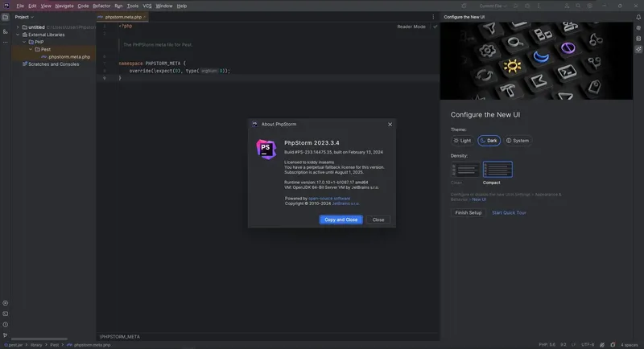The width and height of the screenshot is (644, 349).
Task: Click Start Quick Tour link
Action: click(509, 213)
